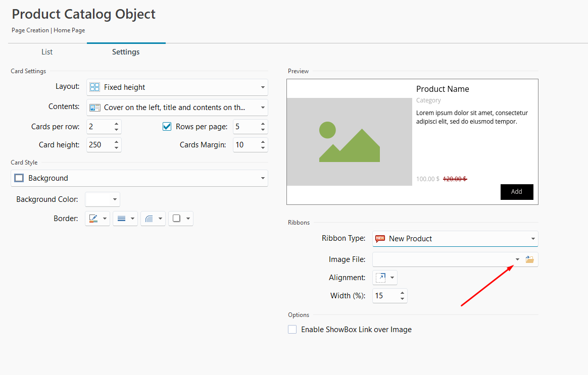Increase the Cards per row value

tap(117, 124)
